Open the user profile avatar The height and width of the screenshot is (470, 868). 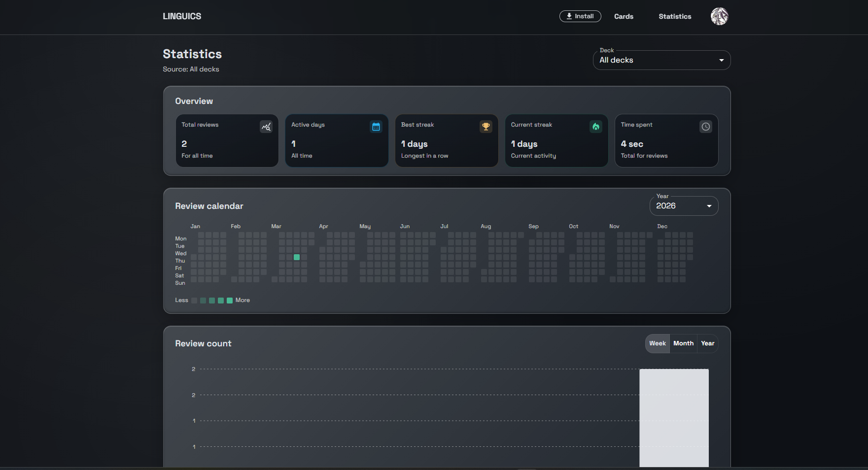pos(720,16)
